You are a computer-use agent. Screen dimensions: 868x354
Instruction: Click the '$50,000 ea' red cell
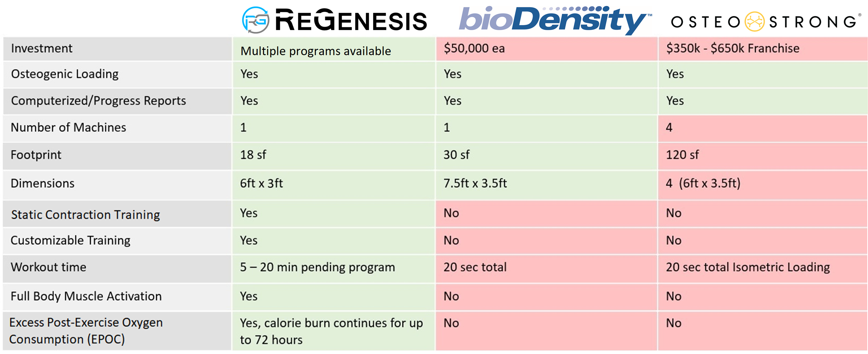point(474,49)
